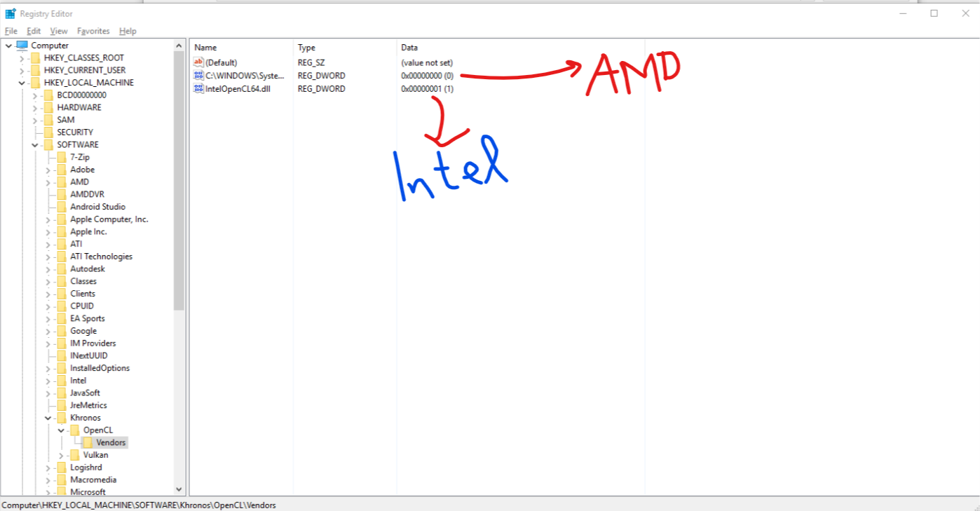Click the (Default) string value icon

(x=198, y=62)
